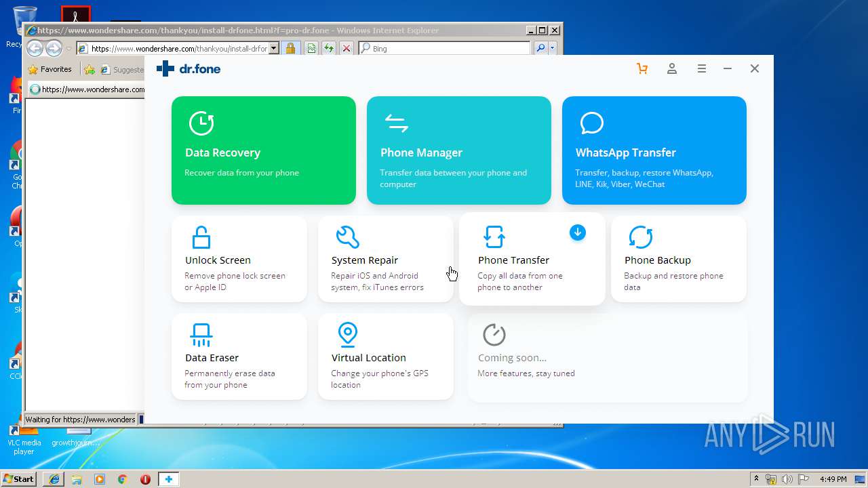Click the WhatsApp Transfer chat bubble icon
The width and height of the screenshot is (868, 488).
click(x=592, y=123)
